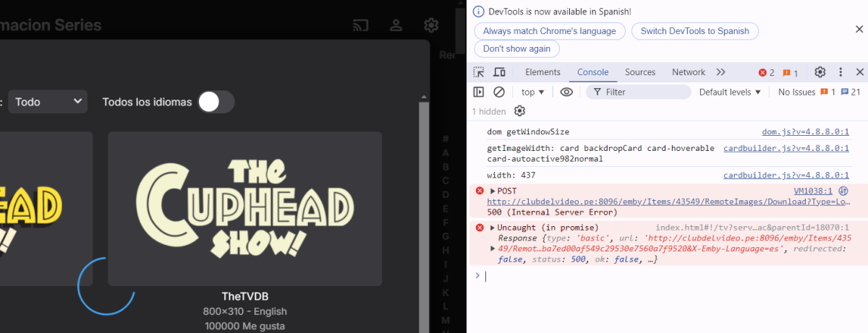The image size is (868, 333).
Task: Click 'Don't show again' button
Action: click(516, 48)
